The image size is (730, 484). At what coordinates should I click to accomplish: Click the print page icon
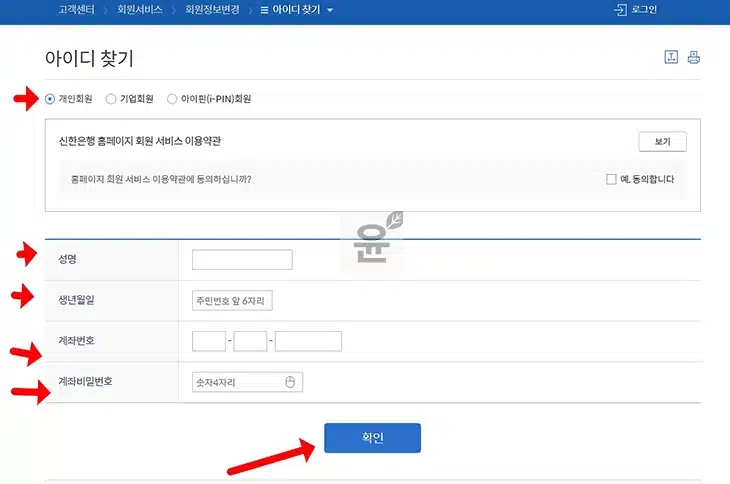click(694, 57)
